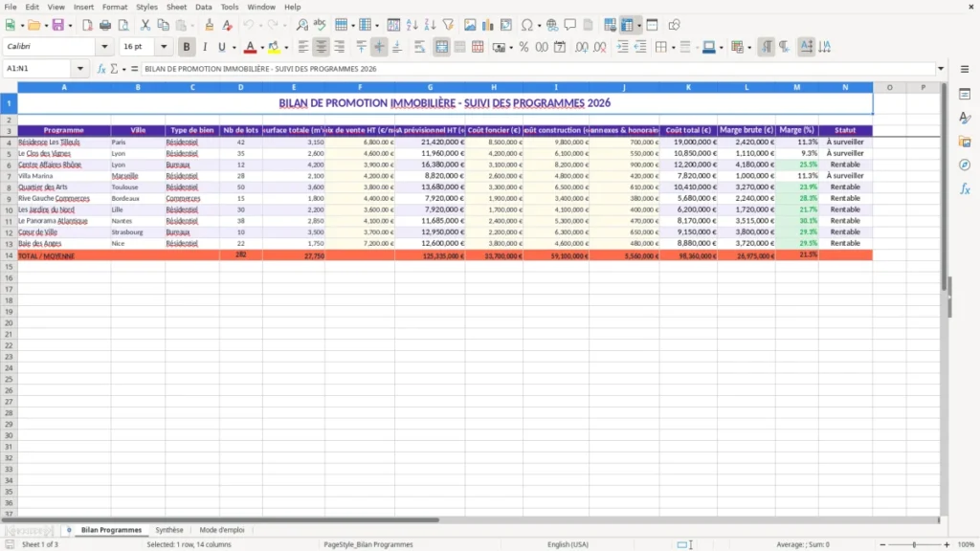The height and width of the screenshot is (551, 980).
Task: Insert a hyperlink with the globe icon
Action: tap(552, 25)
